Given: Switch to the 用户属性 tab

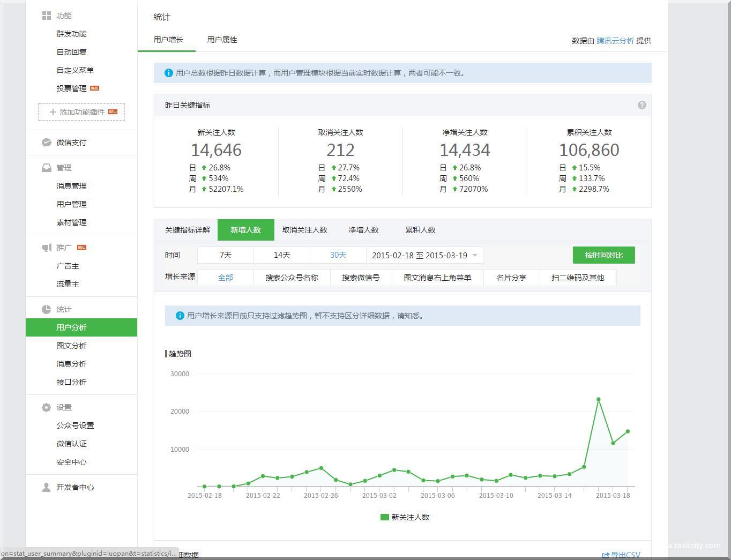Looking at the screenshot, I should pos(221,39).
